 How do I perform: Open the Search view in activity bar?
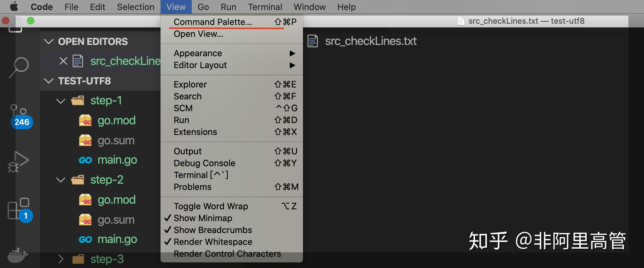tap(19, 67)
